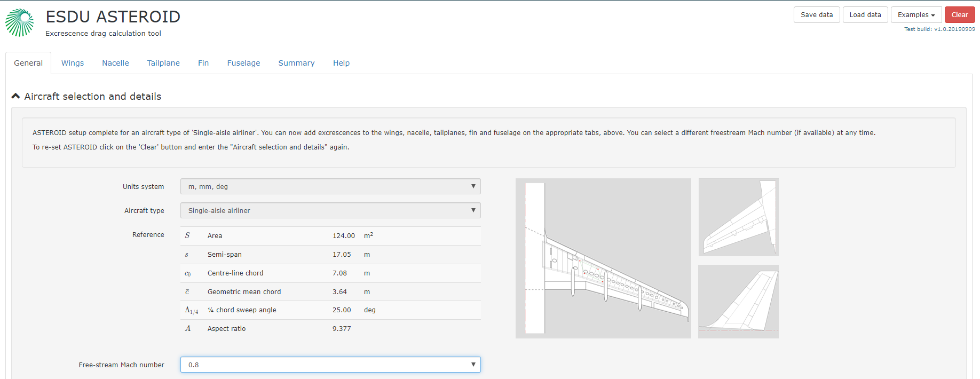Open the Free-stream Mach number dropdown

[x=330, y=365]
